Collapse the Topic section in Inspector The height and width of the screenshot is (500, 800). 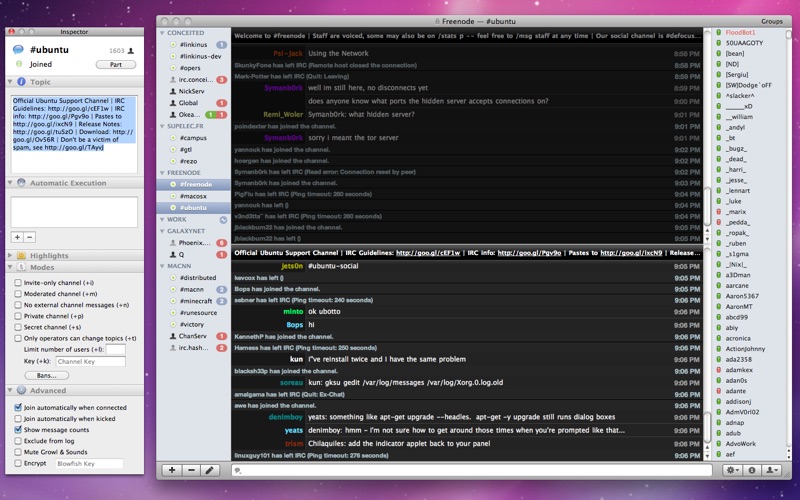[10, 82]
